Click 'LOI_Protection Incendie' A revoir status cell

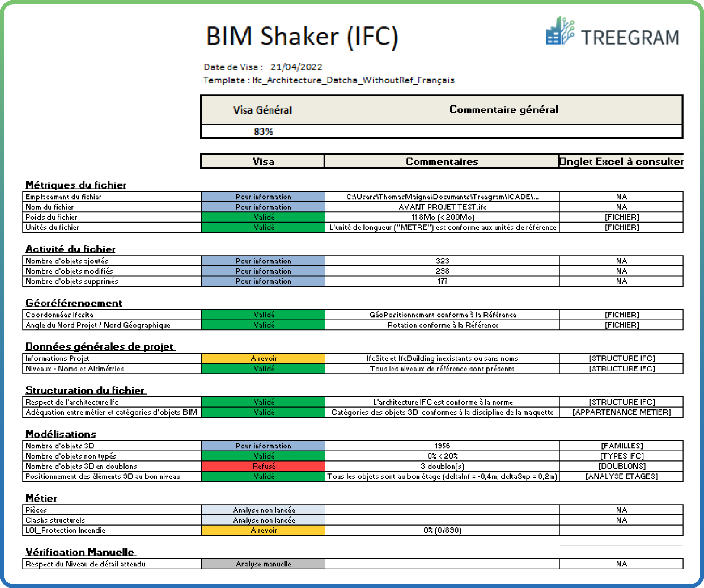tap(263, 530)
